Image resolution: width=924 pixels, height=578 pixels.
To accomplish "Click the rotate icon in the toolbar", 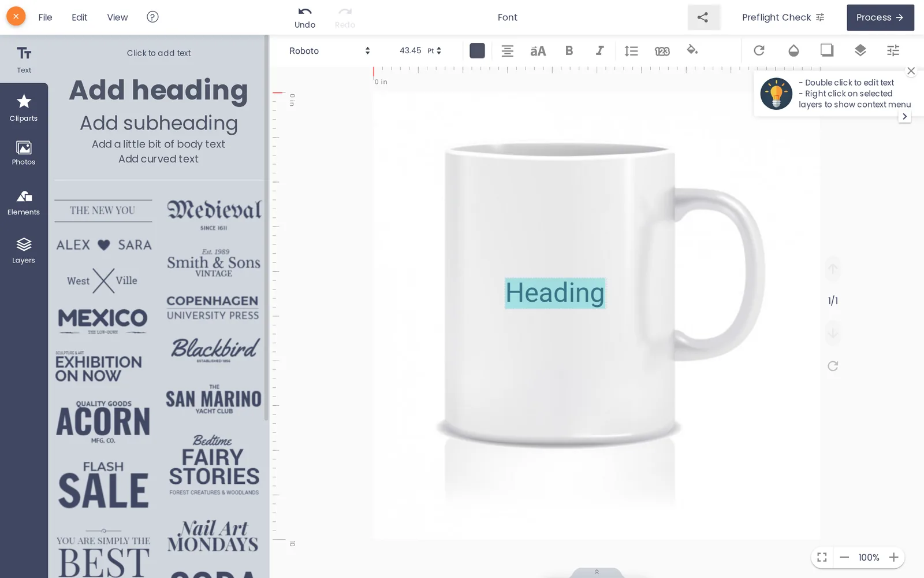I will (759, 51).
